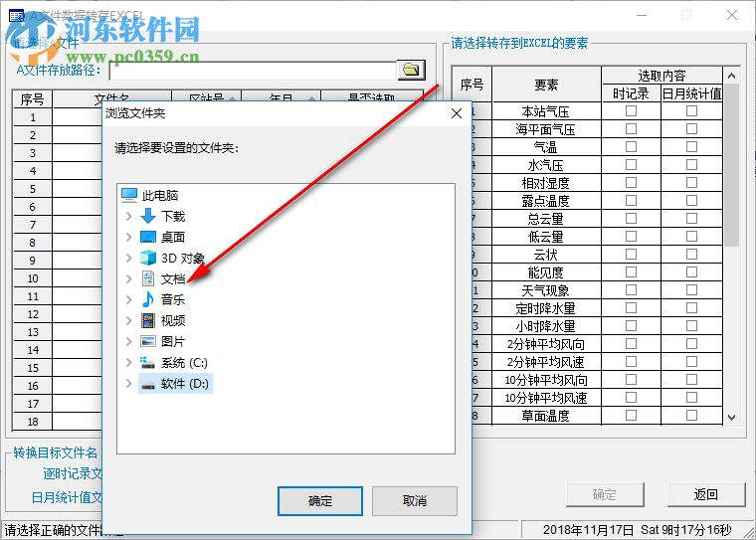The width and height of the screenshot is (756, 540).
Task: Expand the 系统 (C:) drive node
Action: click(x=128, y=363)
